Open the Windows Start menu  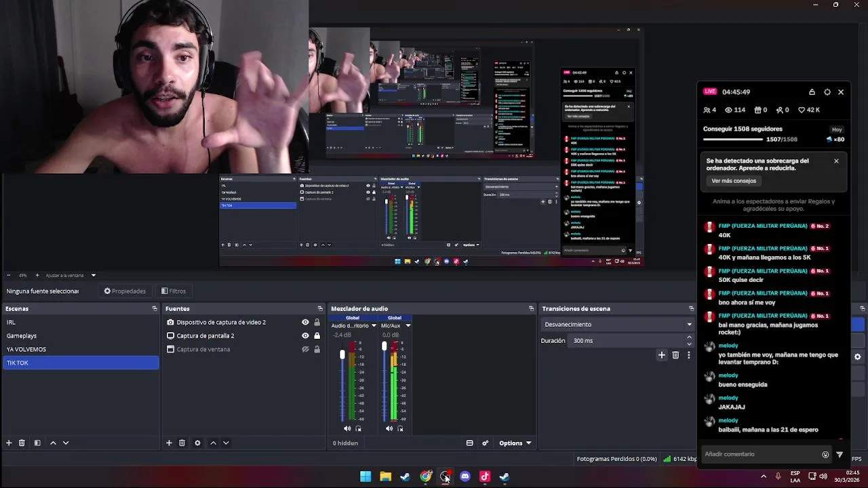[x=366, y=476]
